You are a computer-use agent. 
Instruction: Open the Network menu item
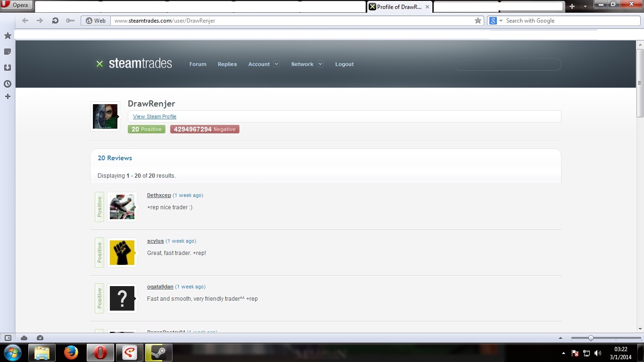(302, 64)
